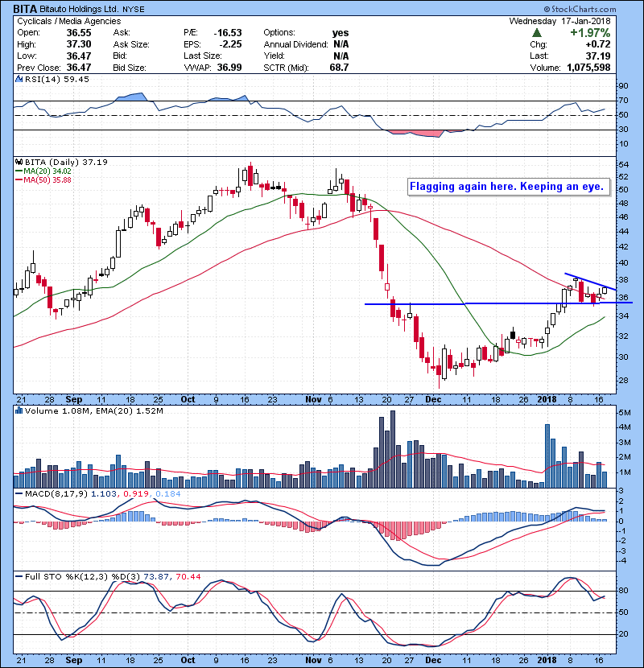The image size is (644, 668).
Task: Click the Last value 37.19
Action: click(598, 56)
